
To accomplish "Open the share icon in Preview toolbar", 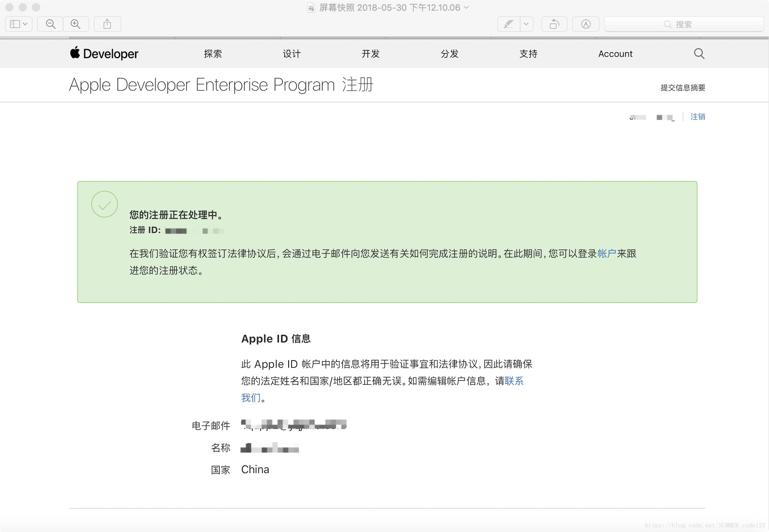I will pyautogui.click(x=107, y=24).
